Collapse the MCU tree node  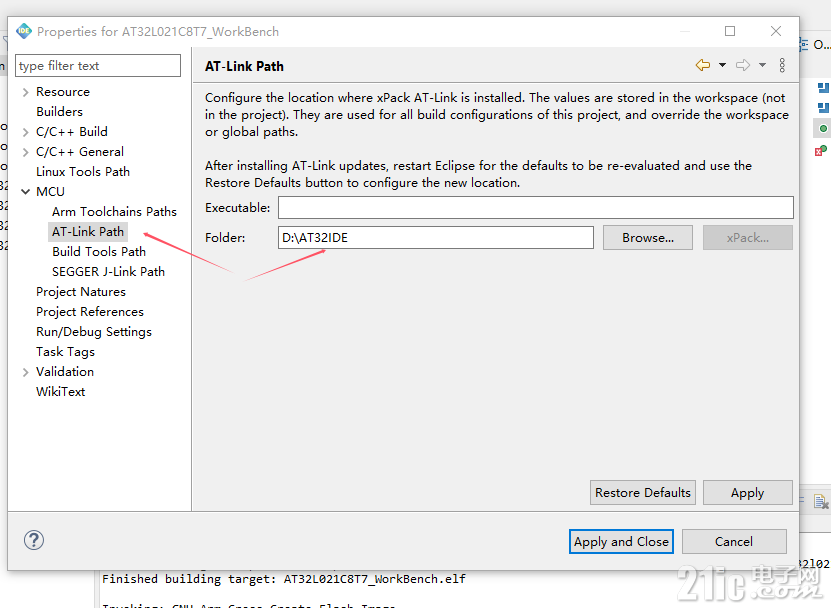click(x=25, y=192)
